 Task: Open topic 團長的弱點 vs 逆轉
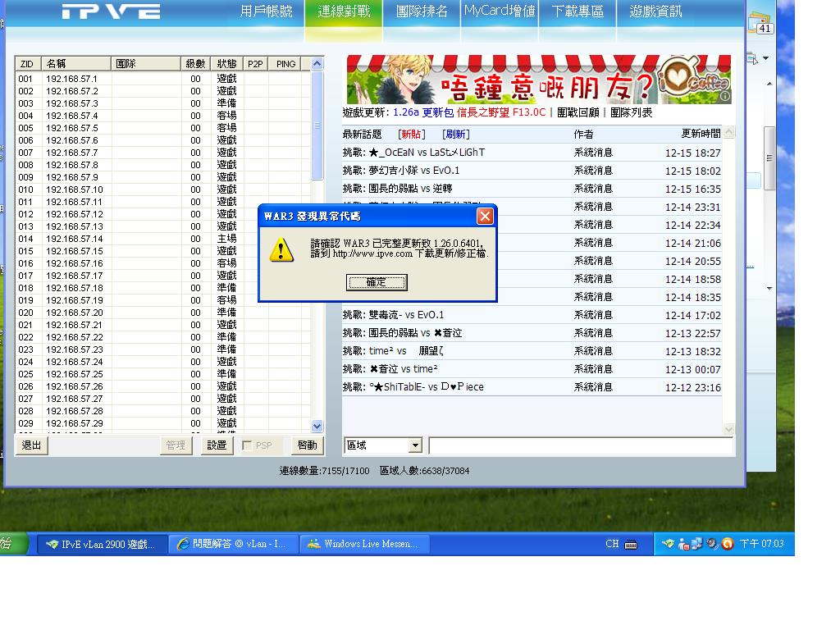click(397, 189)
